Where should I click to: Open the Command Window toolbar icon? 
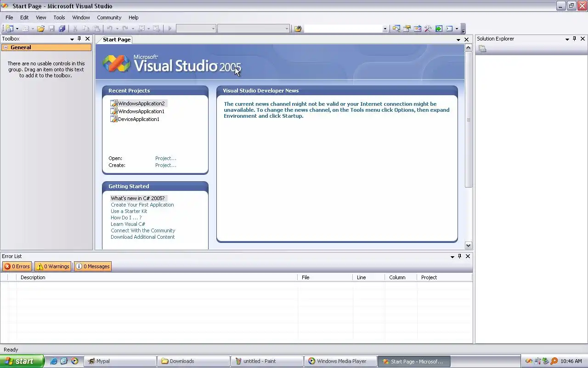(x=449, y=29)
